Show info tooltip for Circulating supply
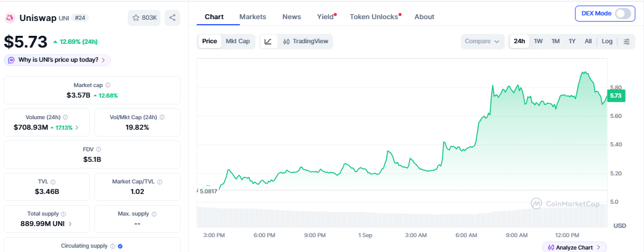Viewport: 644px width, 252px height. coord(112,246)
